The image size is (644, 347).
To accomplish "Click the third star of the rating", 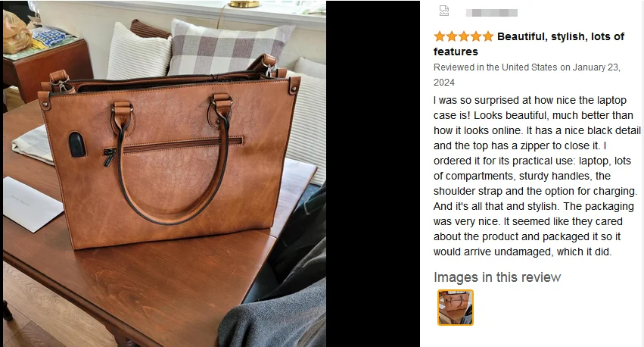I will (464, 36).
